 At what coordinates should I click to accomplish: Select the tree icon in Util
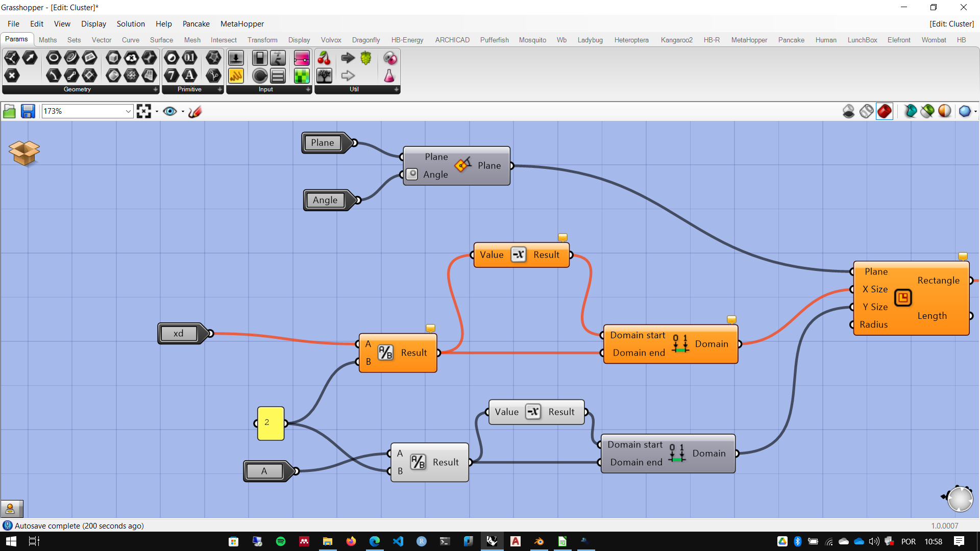pyautogui.click(x=324, y=76)
